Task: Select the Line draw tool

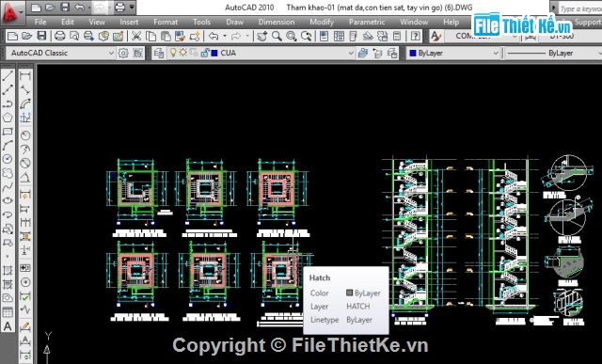Action: [8, 75]
